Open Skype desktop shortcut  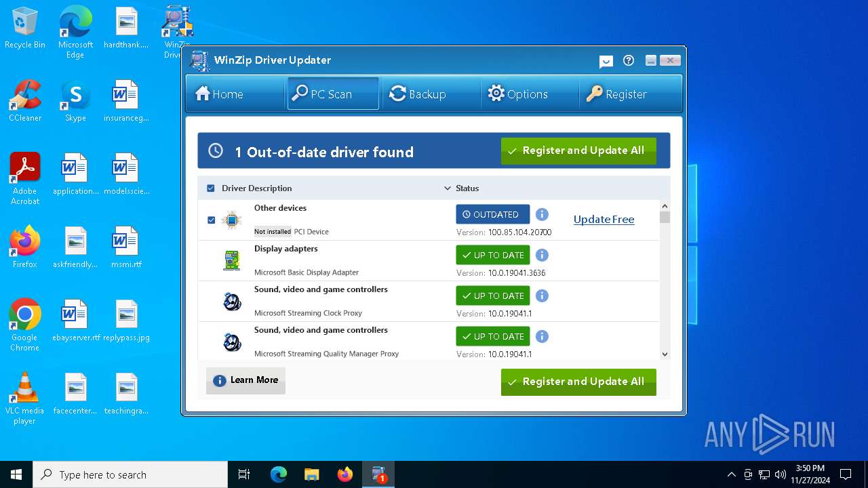pyautogui.click(x=75, y=101)
